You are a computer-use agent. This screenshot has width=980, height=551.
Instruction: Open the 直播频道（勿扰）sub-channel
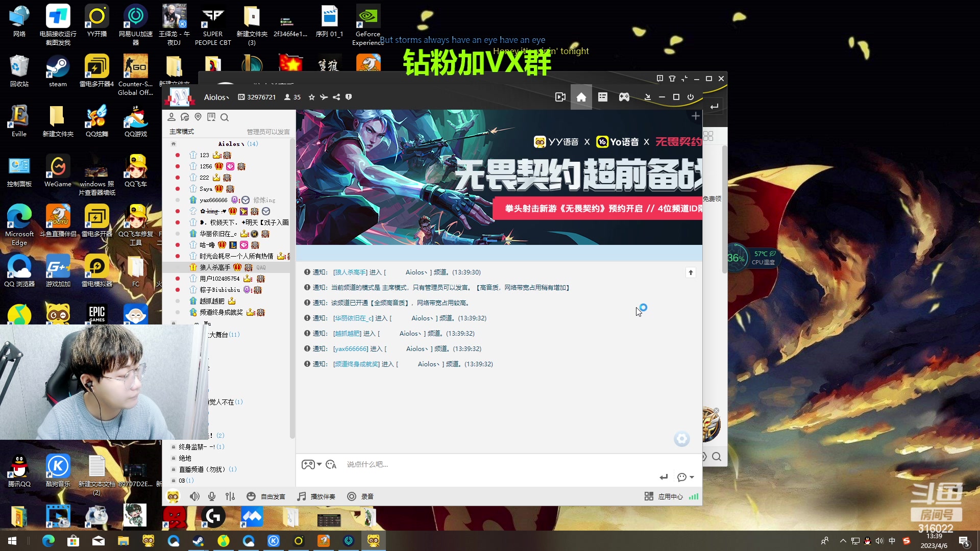coord(204,469)
